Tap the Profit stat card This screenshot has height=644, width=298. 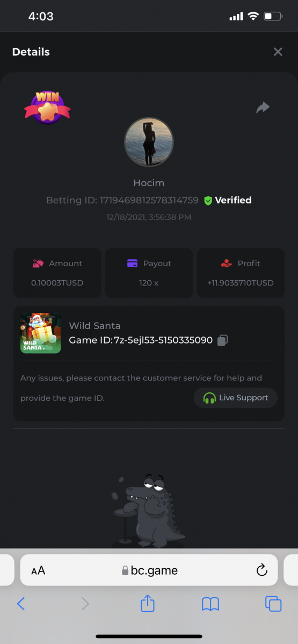(241, 273)
